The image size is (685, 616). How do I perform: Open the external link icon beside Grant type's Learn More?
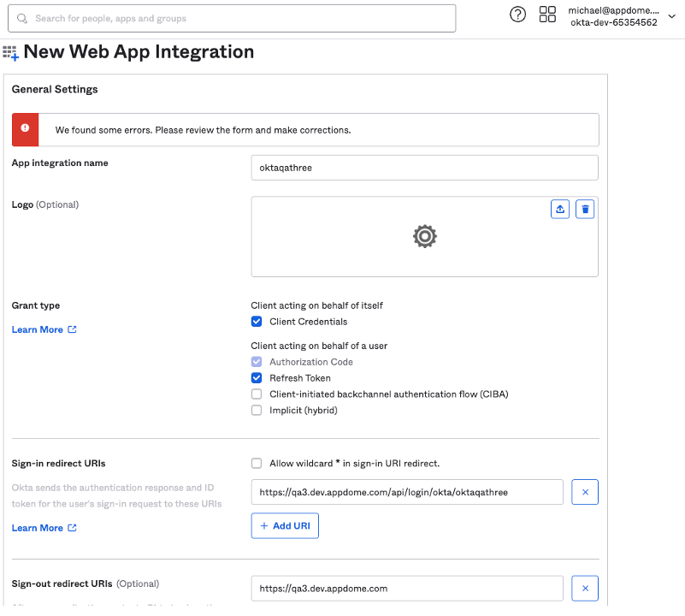coord(72,329)
